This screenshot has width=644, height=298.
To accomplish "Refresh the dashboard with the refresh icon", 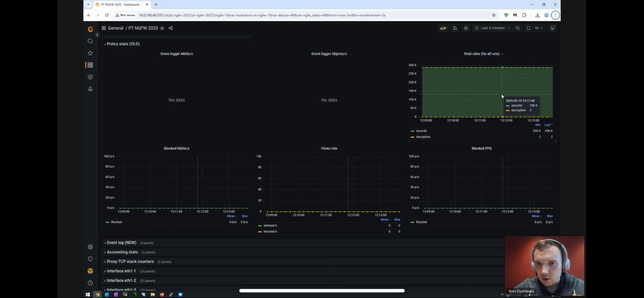I will [x=528, y=28].
